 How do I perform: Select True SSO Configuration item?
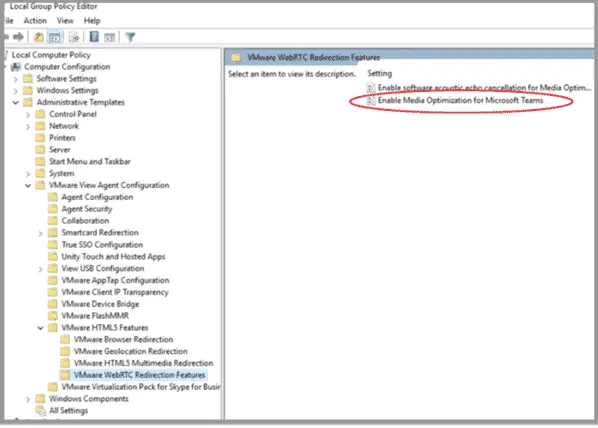(102, 245)
